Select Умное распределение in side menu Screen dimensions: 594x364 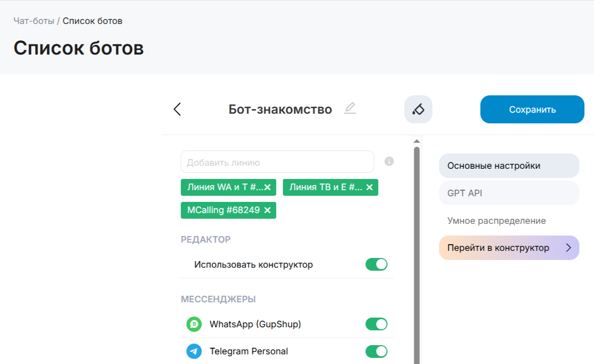(x=497, y=221)
